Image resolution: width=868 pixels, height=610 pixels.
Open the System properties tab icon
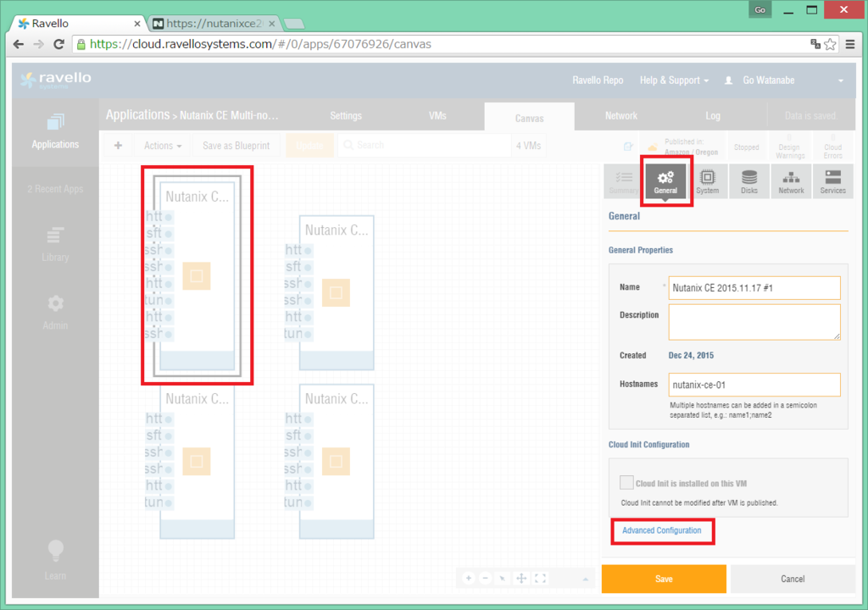(x=707, y=181)
